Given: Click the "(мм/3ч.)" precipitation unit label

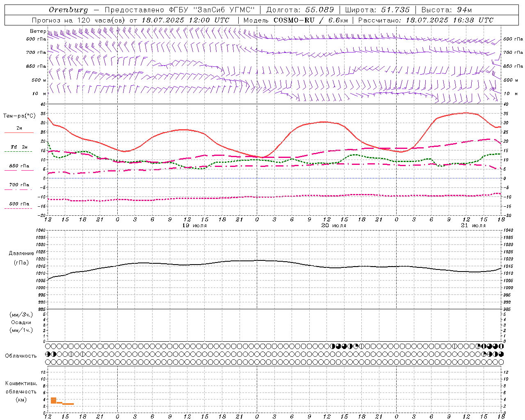Looking at the screenshot, I should 21,315.
